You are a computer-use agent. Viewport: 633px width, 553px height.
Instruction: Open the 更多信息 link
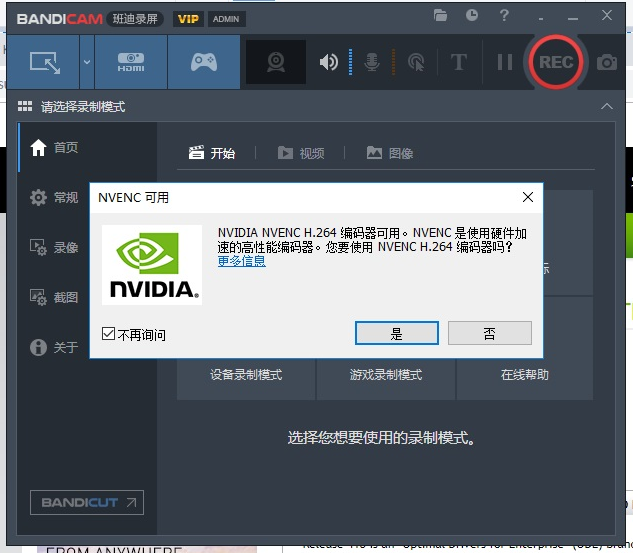(x=241, y=261)
